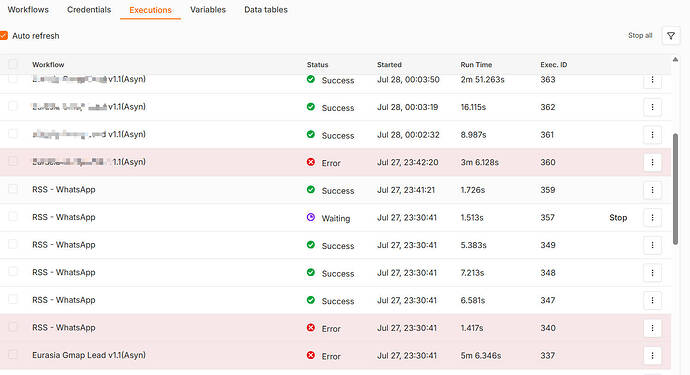Open options menu for execution 362
This screenshot has width=690, height=375.
pyautogui.click(x=652, y=107)
